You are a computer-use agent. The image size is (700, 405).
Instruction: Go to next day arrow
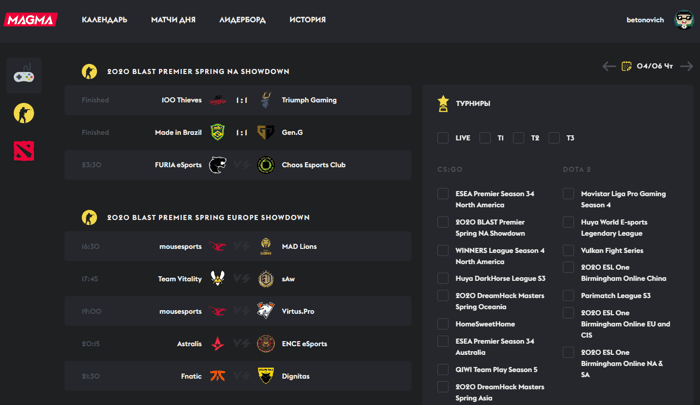pyautogui.click(x=686, y=66)
